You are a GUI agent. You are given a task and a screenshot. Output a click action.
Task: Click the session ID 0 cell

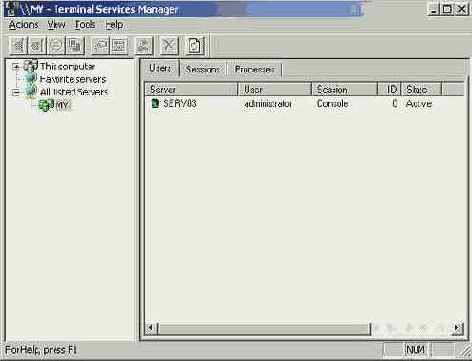tap(395, 104)
